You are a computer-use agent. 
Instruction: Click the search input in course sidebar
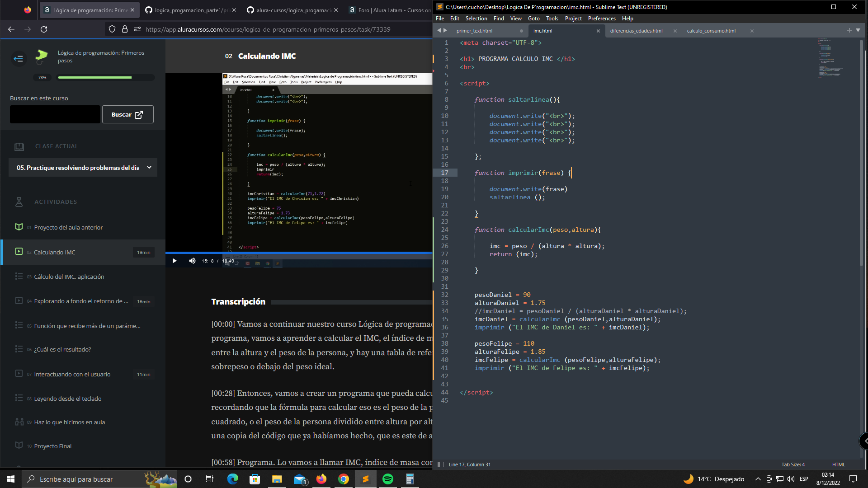pyautogui.click(x=55, y=114)
